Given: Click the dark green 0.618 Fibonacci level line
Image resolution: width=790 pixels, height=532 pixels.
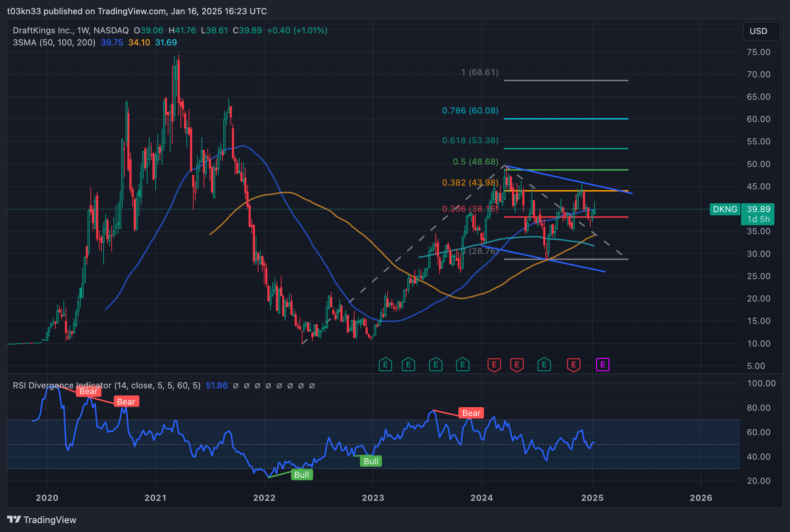Looking at the screenshot, I should [566, 149].
